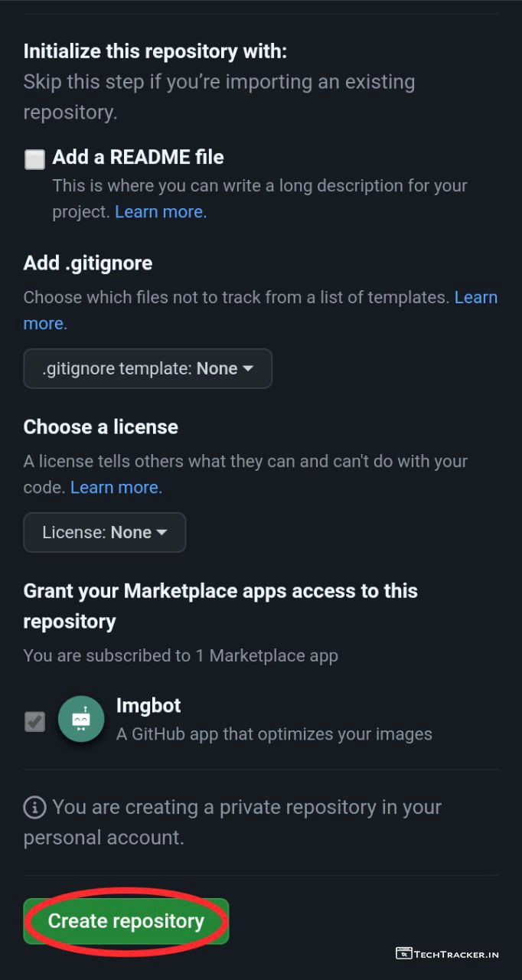Viewport: 522px width, 980px height.
Task: Click the caret arrow beside License: None
Action: click(161, 532)
